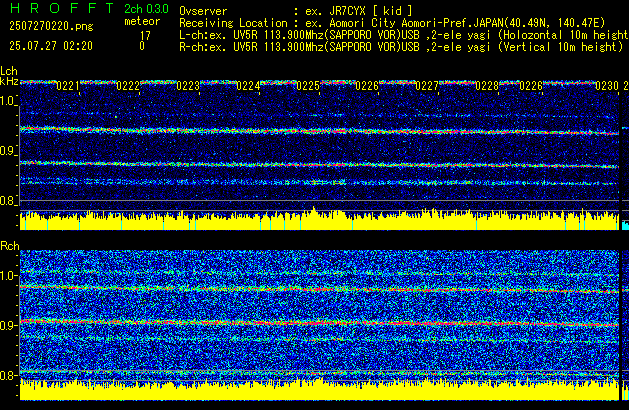Click the 0228 time marker
Viewport: 629px width, 410px height.
(487, 86)
